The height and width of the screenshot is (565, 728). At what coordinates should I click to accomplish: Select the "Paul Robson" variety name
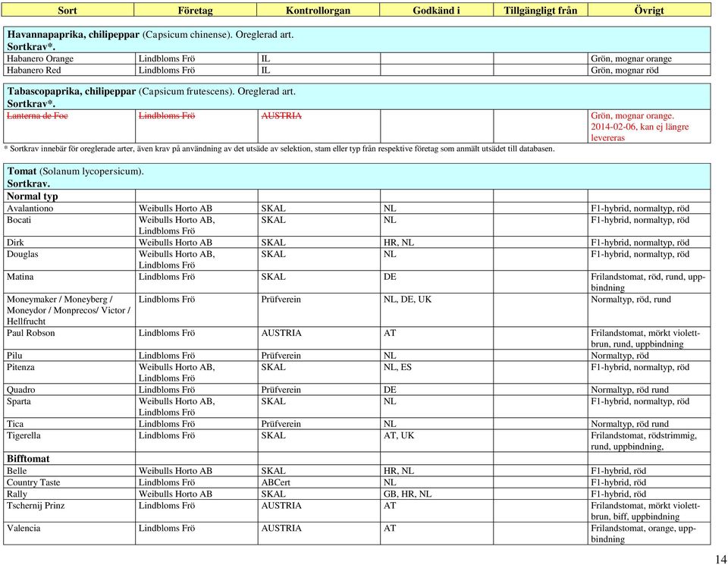coord(30,333)
